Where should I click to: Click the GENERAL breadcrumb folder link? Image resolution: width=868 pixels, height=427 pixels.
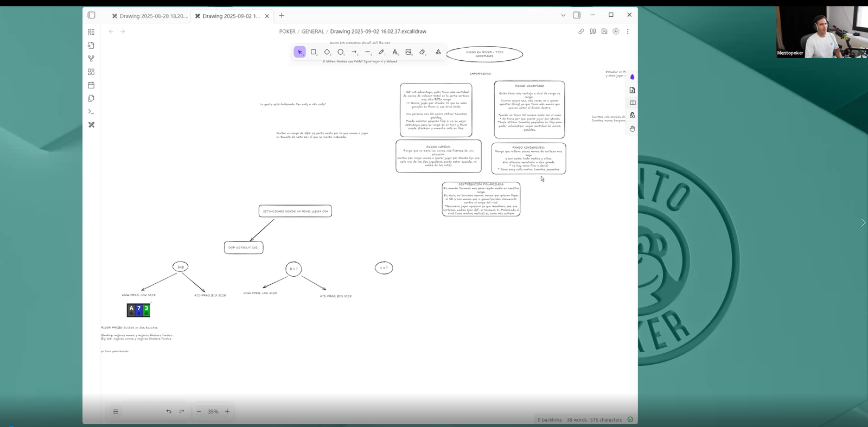(312, 31)
